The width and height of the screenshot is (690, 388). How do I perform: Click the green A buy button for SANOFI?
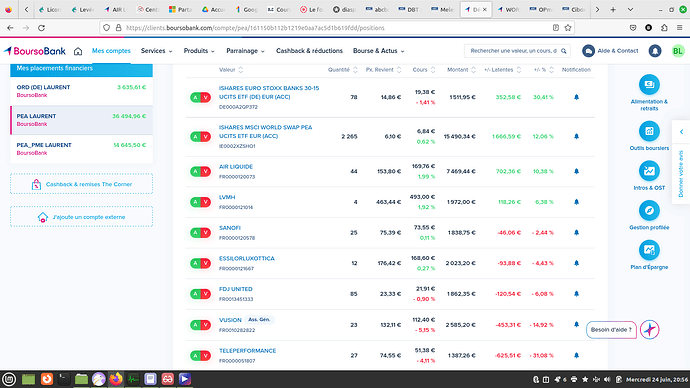point(195,233)
